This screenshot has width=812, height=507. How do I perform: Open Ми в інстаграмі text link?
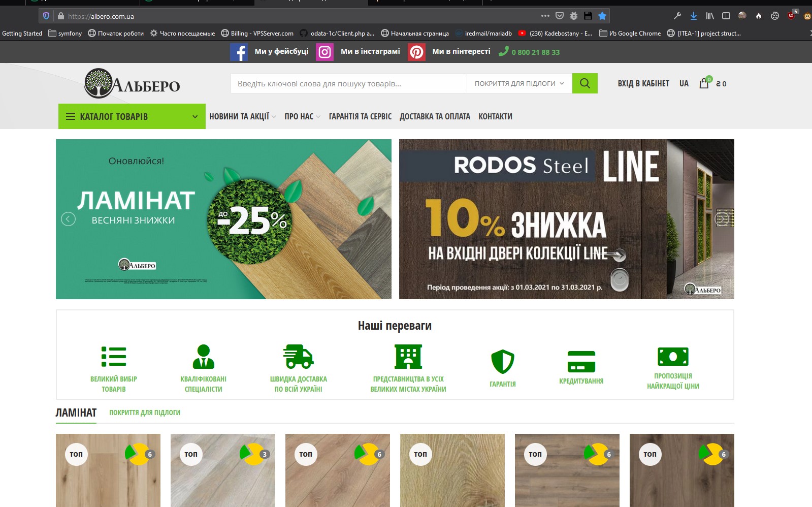(x=370, y=51)
